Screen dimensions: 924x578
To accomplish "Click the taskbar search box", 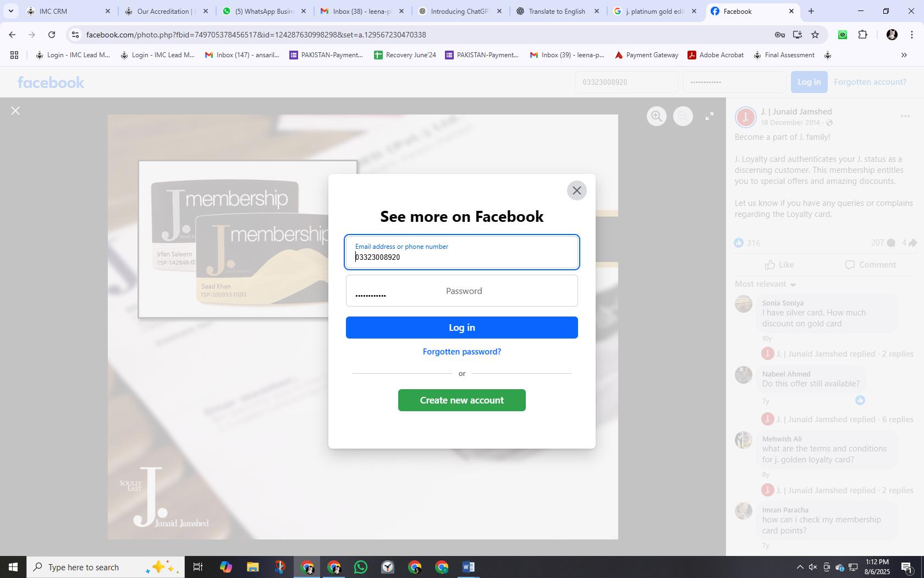I will [x=106, y=567].
